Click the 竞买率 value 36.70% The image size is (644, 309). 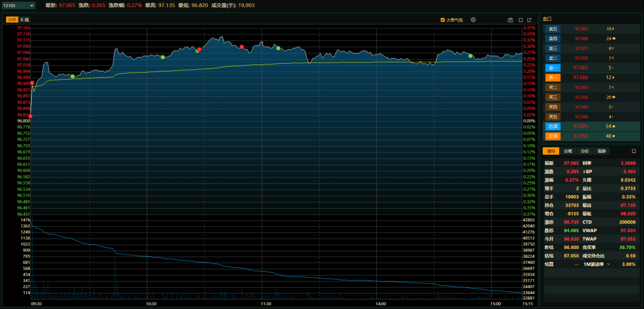(628, 247)
